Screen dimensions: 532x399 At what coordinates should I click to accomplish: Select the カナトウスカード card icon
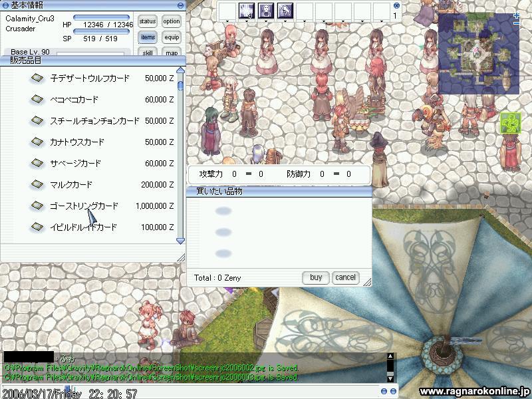[37, 142]
